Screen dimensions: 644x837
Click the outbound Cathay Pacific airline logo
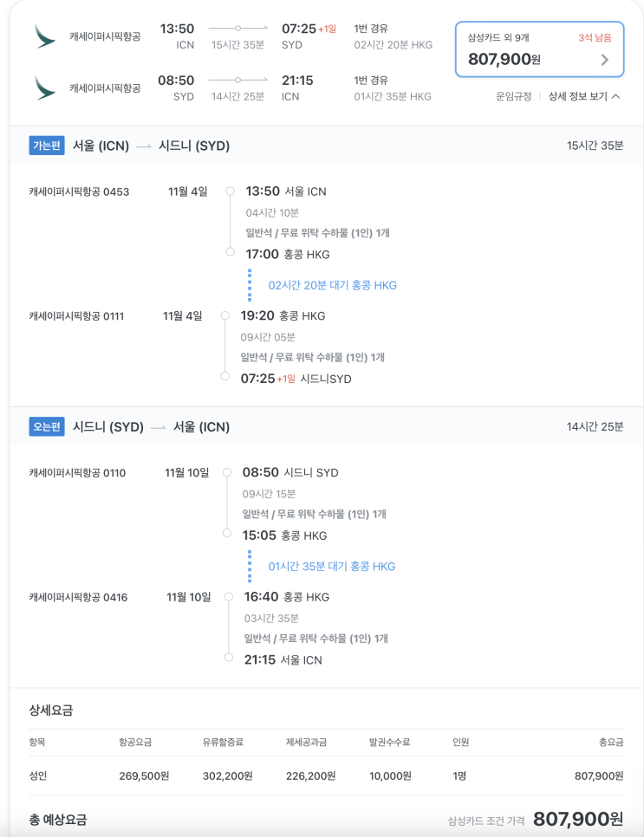45,36
